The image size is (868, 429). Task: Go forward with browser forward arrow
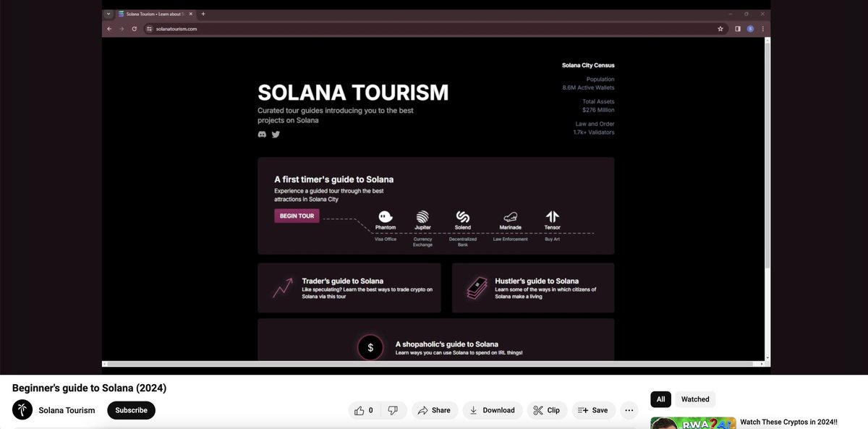pyautogui.click(x=122, y=29)
